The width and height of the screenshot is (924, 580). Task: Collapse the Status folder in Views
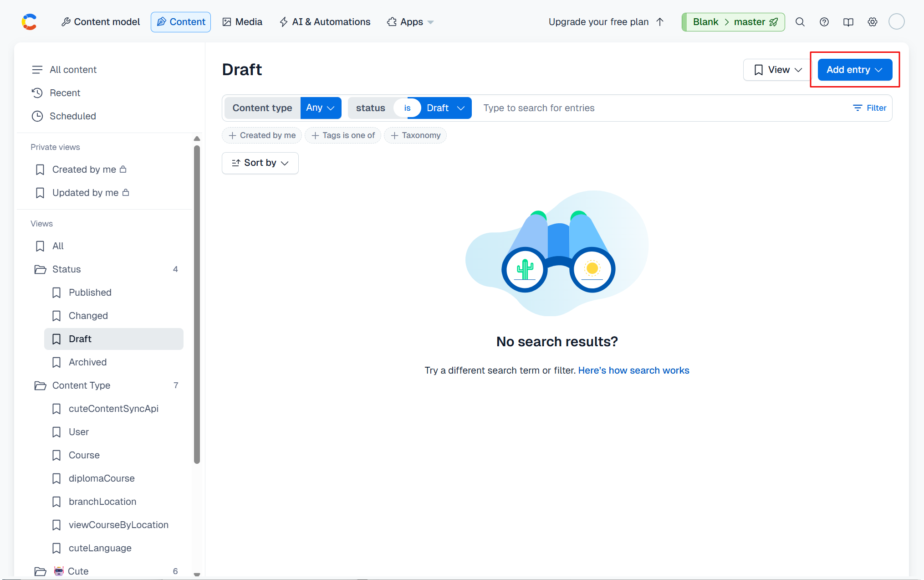point(66,269)
